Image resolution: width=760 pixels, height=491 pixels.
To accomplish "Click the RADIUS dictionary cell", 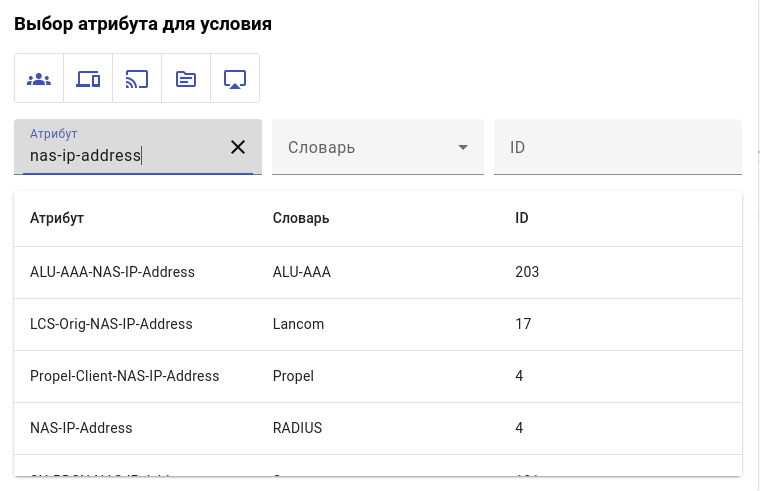I will [297, 428].
